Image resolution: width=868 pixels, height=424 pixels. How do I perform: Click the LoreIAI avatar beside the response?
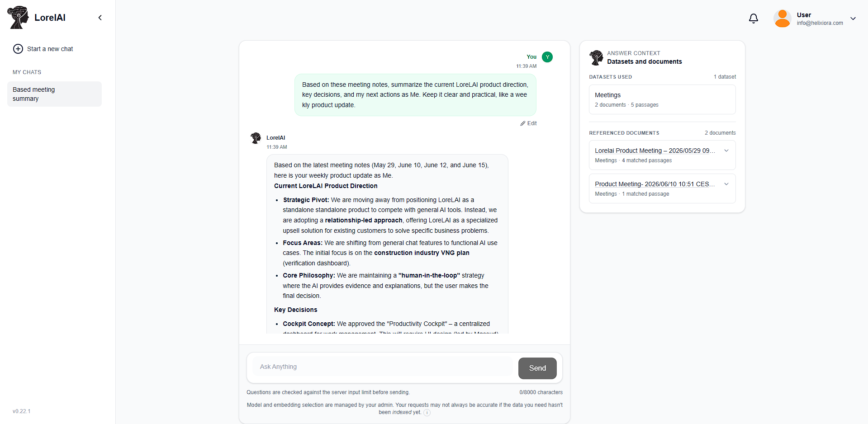pos(256,138)
